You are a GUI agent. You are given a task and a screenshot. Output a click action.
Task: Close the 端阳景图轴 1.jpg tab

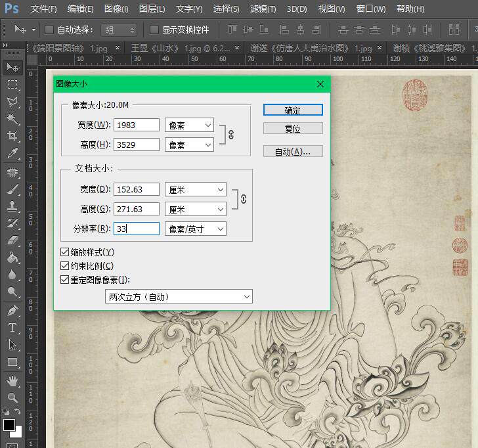[118, 48]
